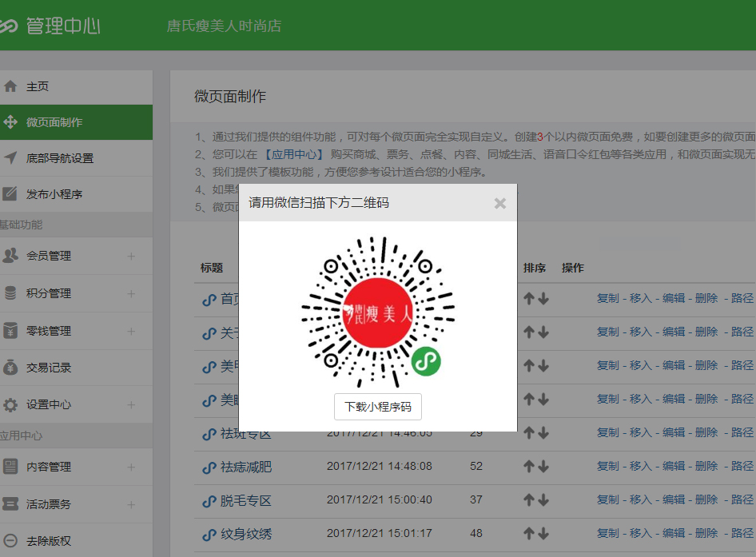This screenshot has width=756, height=557.
Task: Click the 会员管理 users icon
Action: click(10, 256)
